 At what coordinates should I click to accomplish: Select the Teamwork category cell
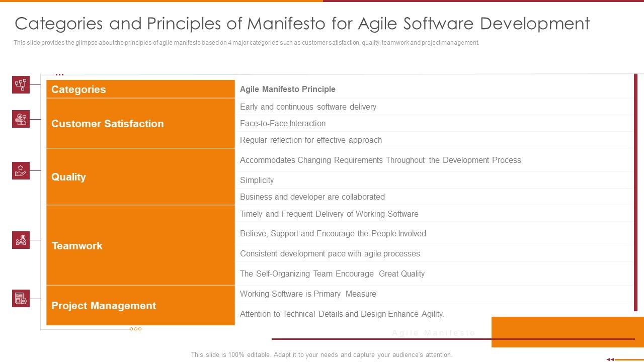[x=140, y=245]
